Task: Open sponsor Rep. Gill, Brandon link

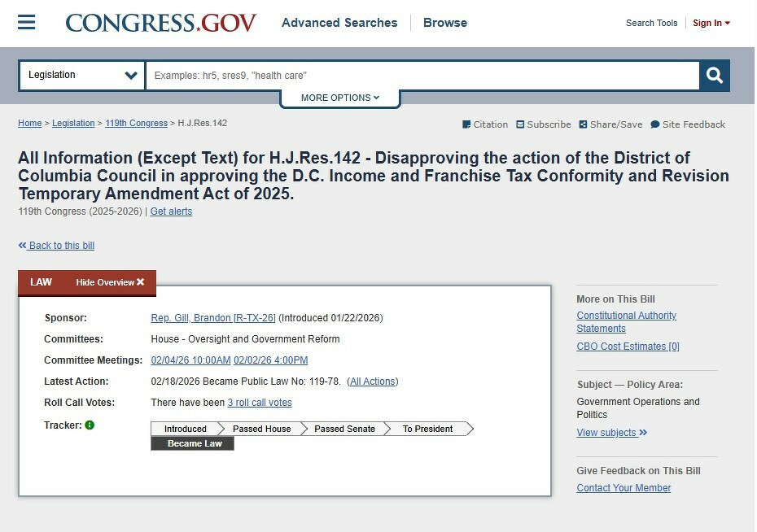Action: tap(213, 318)
